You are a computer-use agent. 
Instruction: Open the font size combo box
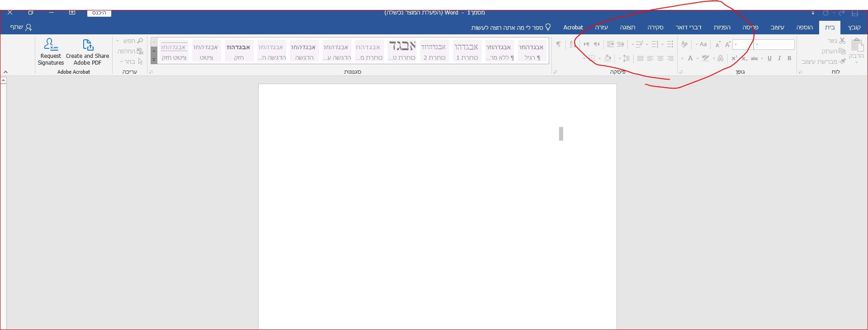[x=743, y=44]
